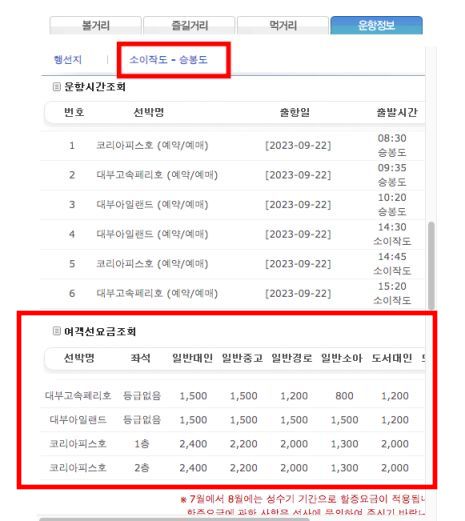
Task: Collapse the 여객선요금조회 section icon
Action: (x=57, y=331)
